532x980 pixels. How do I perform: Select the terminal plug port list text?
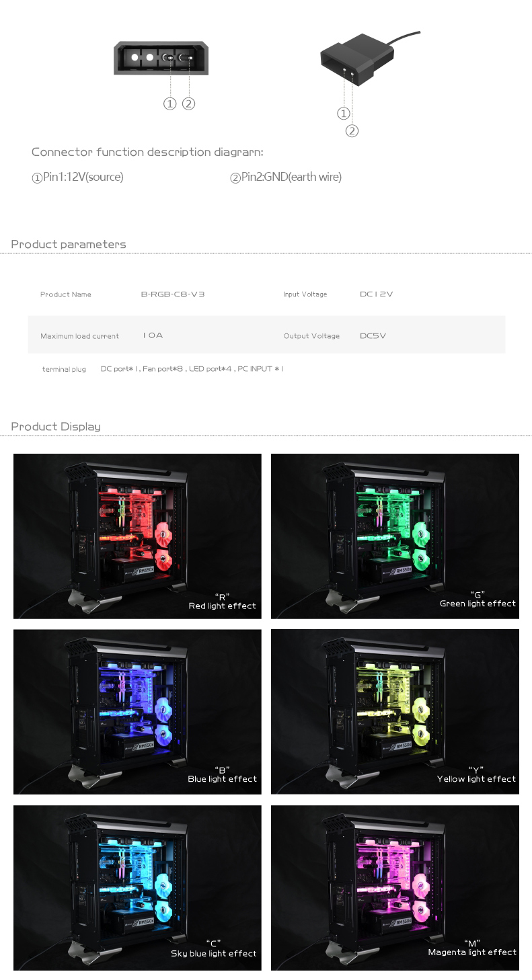(x=192, y=369)
